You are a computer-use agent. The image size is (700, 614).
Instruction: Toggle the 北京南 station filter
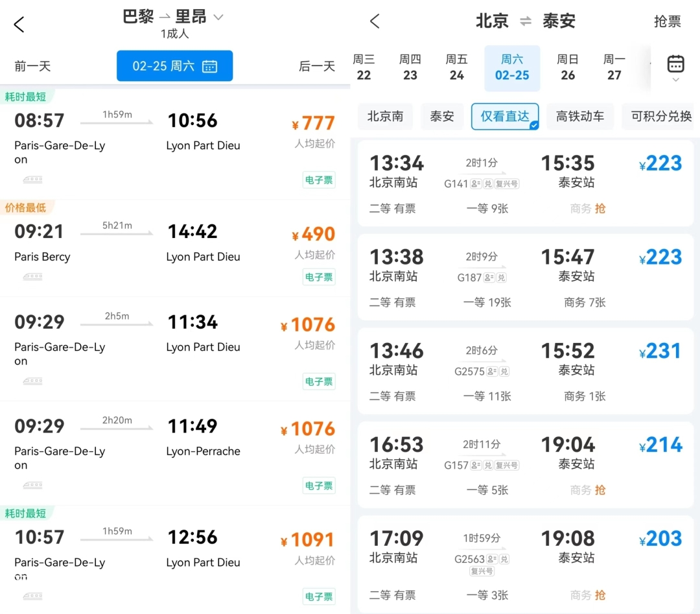tap(385, 117)
